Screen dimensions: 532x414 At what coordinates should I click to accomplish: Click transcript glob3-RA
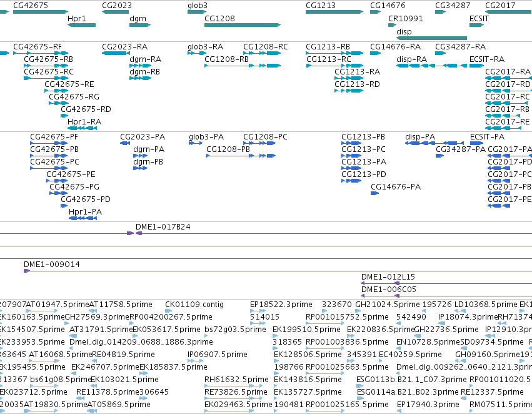click(x=197, y=53)
